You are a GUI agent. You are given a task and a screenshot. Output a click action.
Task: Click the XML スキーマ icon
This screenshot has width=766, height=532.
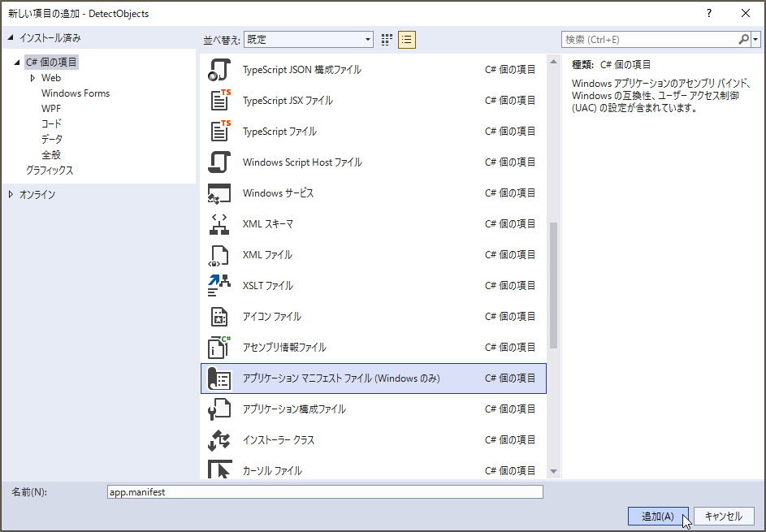(219, 223)
